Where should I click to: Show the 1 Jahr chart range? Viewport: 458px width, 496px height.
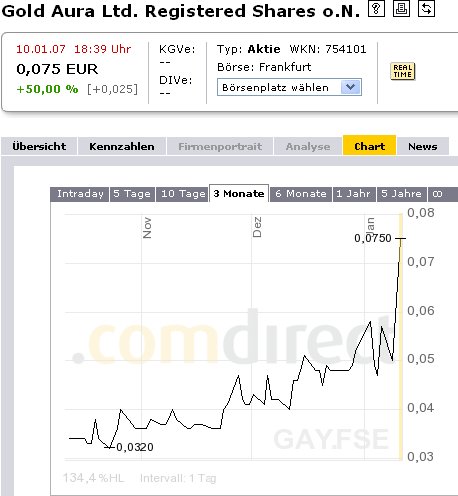coord(354,194)
